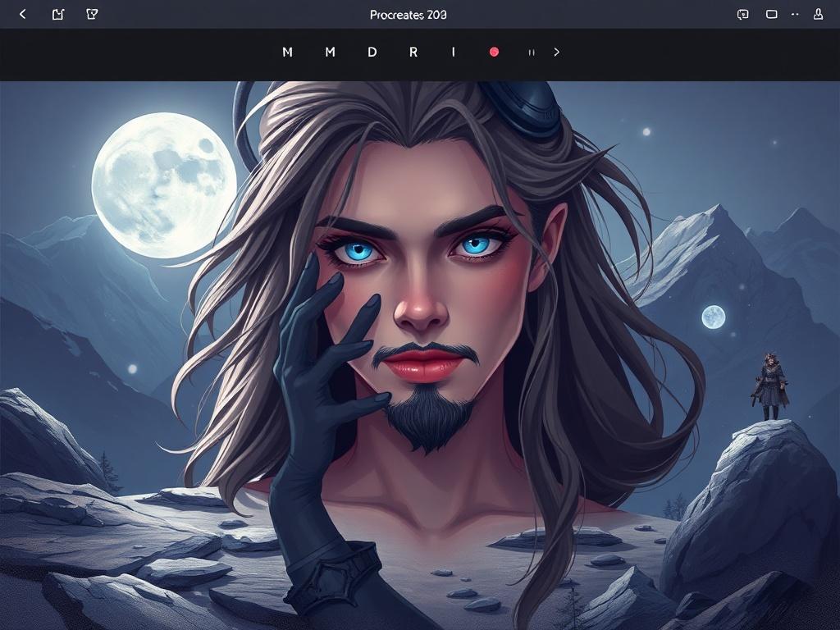The height and width of the screenshot is (630, 840).
Task: Select the R toolbar item
Action: [x=413, y=52]
